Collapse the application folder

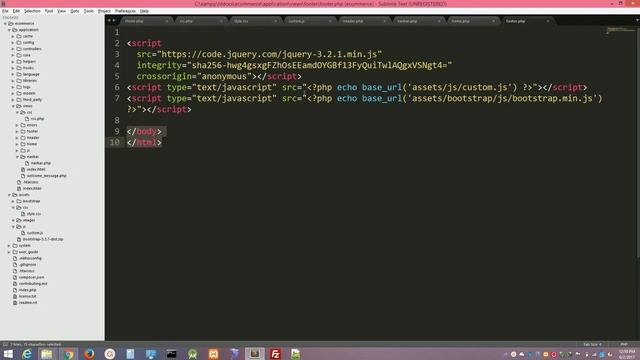point(9,30)
